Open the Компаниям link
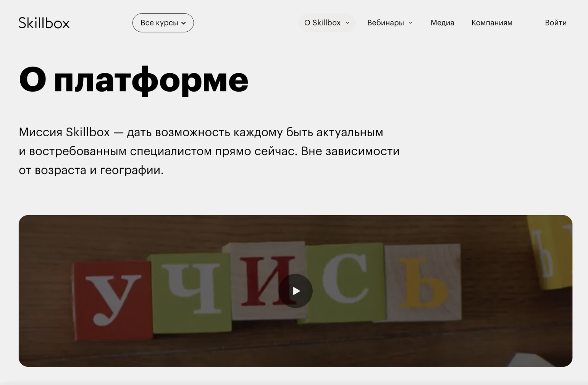Viewport: 588px width, 385px height. click(x=492, y=23)
